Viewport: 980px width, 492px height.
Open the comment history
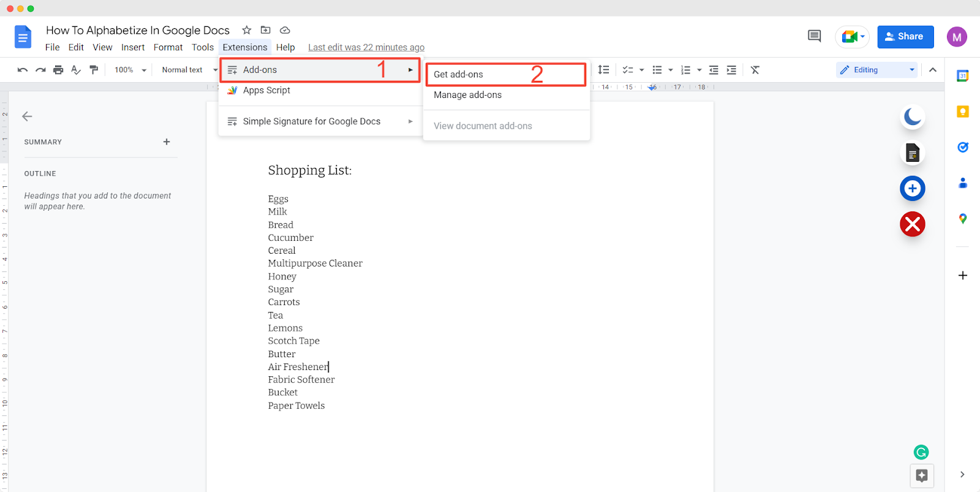(x=814, y=36)
